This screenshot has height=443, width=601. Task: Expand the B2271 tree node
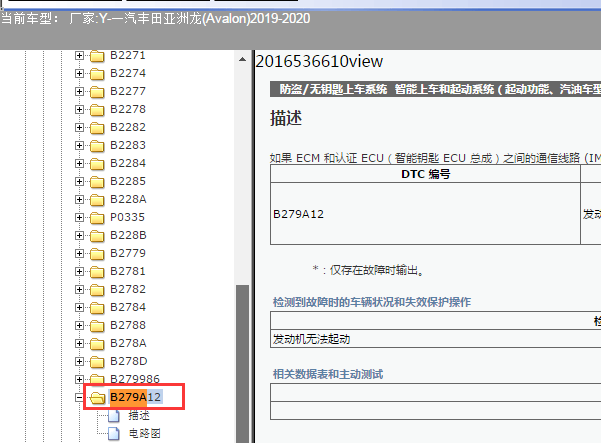79,56
